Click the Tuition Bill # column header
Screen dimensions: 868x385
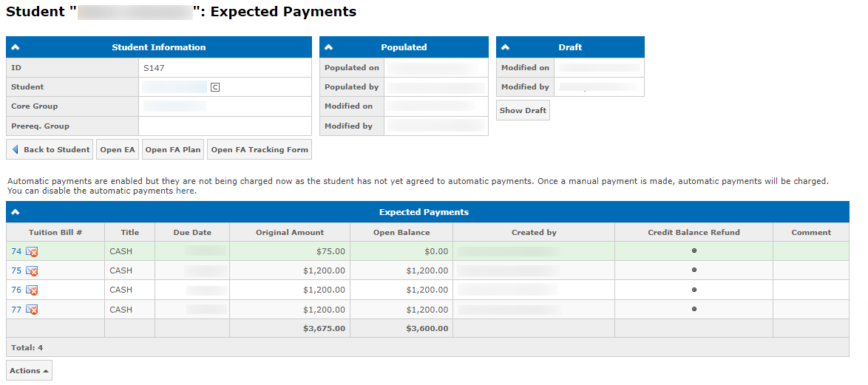click(55, 232)
